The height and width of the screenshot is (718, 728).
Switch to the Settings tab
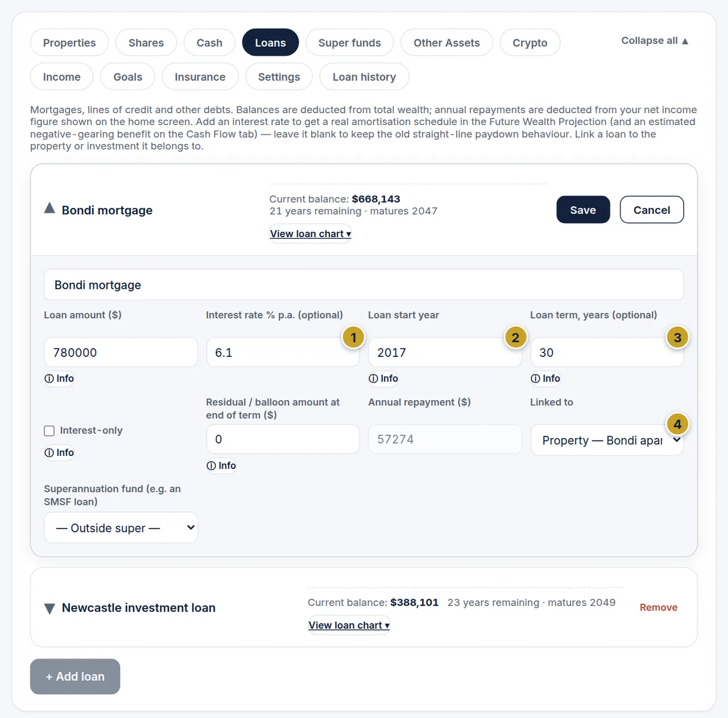point(279,77)
